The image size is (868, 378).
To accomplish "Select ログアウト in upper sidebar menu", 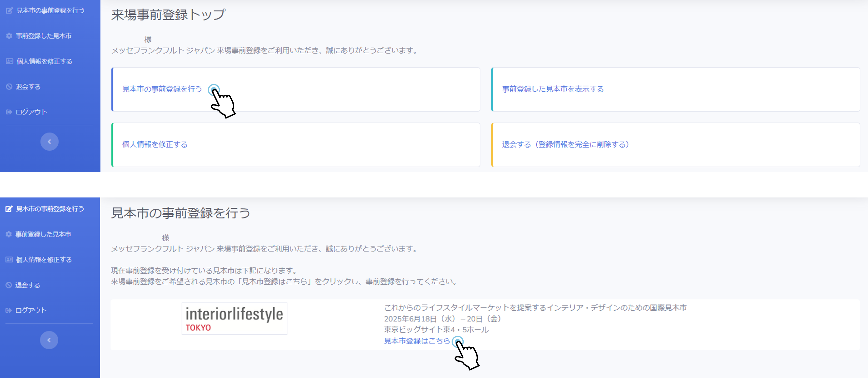I will tap(31, 112).
